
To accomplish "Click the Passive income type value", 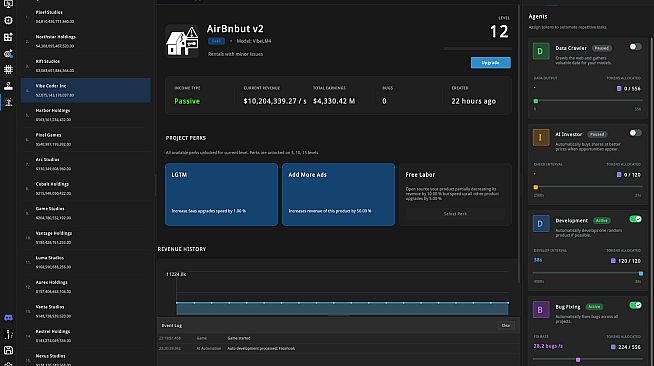I will 187,101.
